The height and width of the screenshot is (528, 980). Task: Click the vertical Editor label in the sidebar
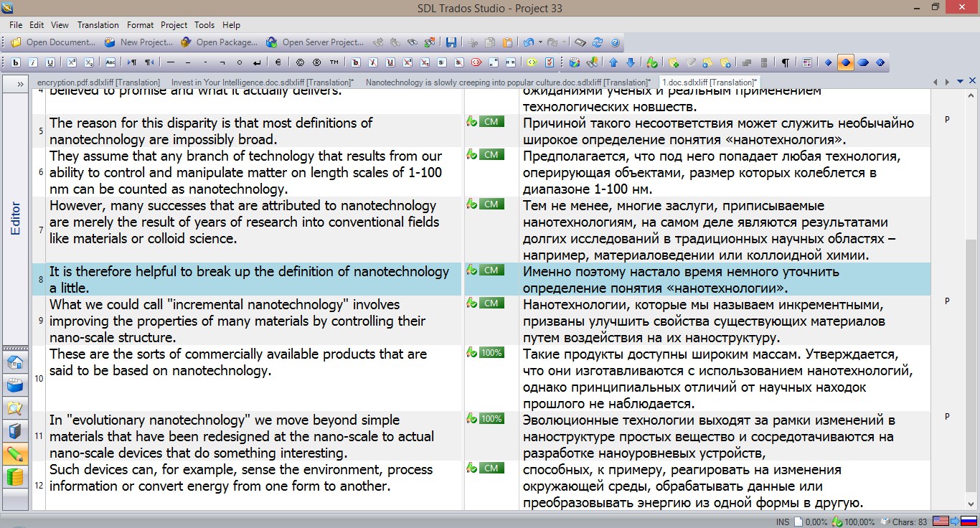[16, 219]
